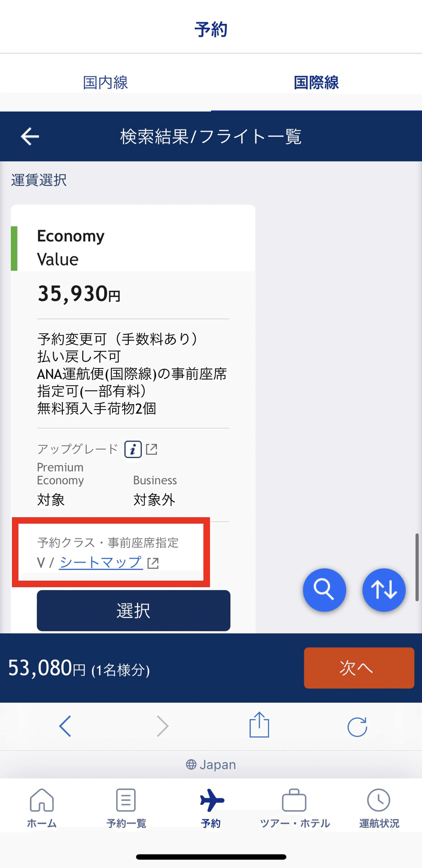Tap the blue search magnifier button

(x=324, y=590)
